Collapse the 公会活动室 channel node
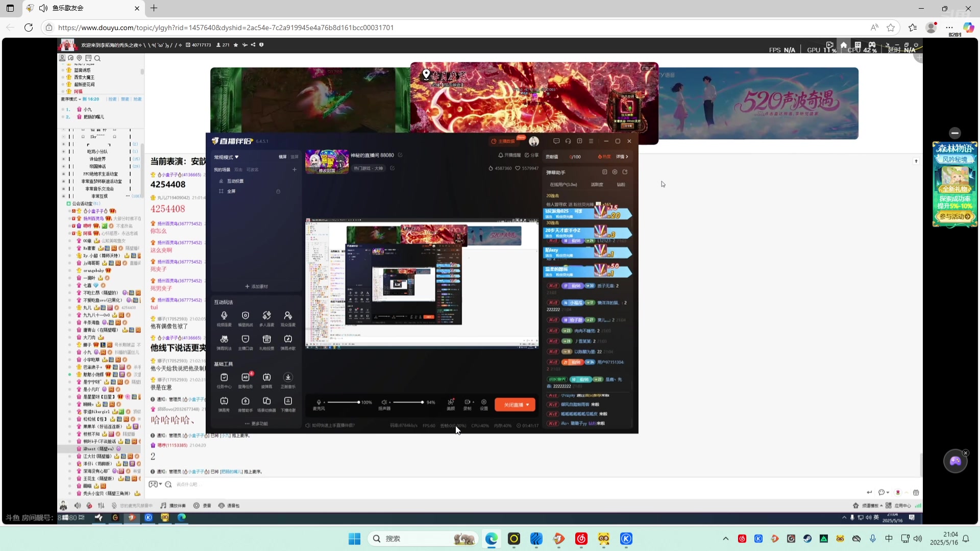The height and width of the screenshot is (551, 980). 68,204
